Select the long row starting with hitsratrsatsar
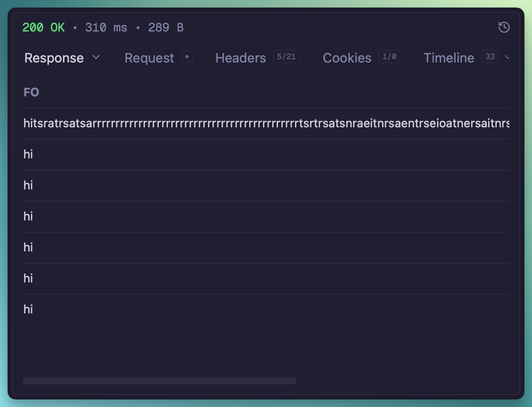Screen dimensions: 532x407 pyautogui.click(x=266, y=124)
